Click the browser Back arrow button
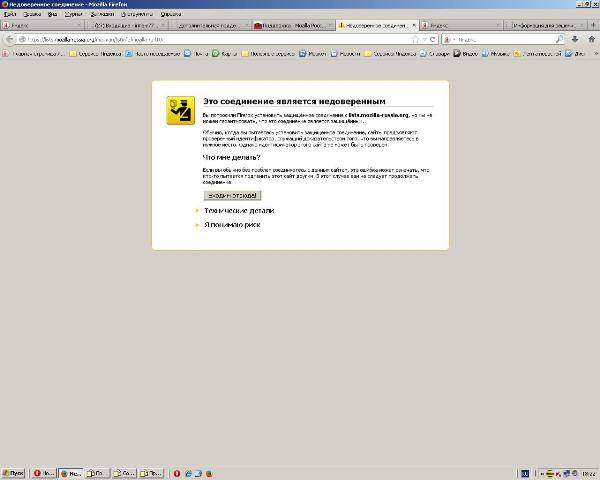This screenshot has height=480, width=600. (9, 39)
